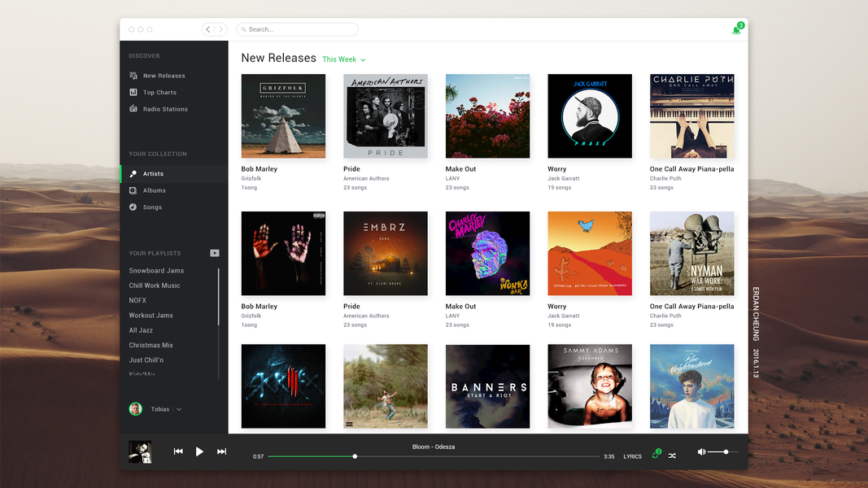Open Top Charts in sidebar
The image size is (868, 488).
[x=159, y=93]
